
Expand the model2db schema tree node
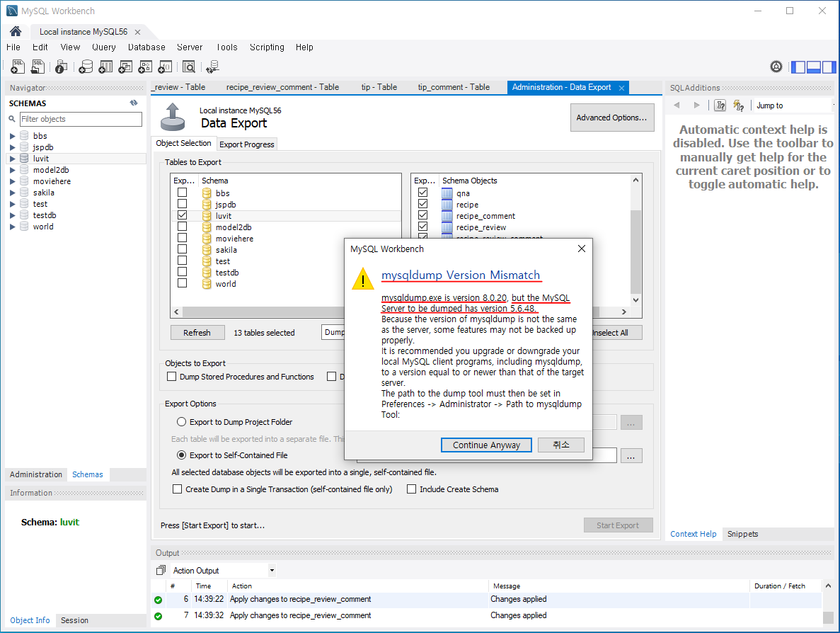coord(12,170)
